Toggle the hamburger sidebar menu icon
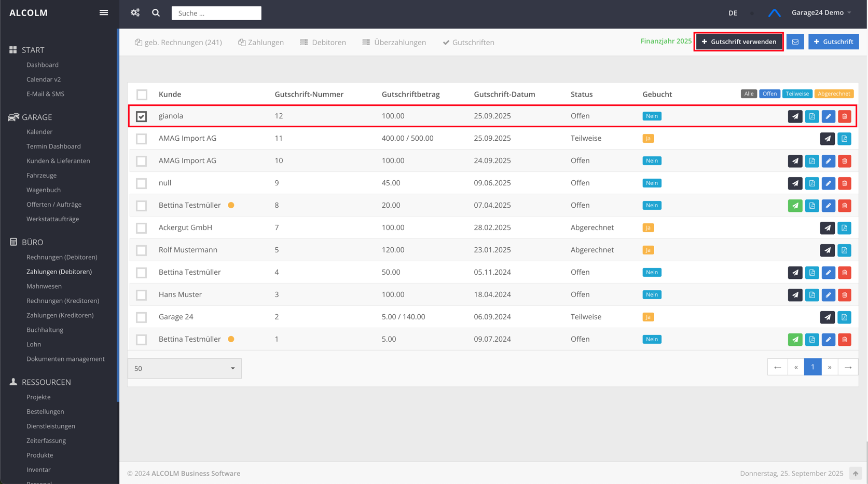 pyautogui.click(x=104, y=13)
